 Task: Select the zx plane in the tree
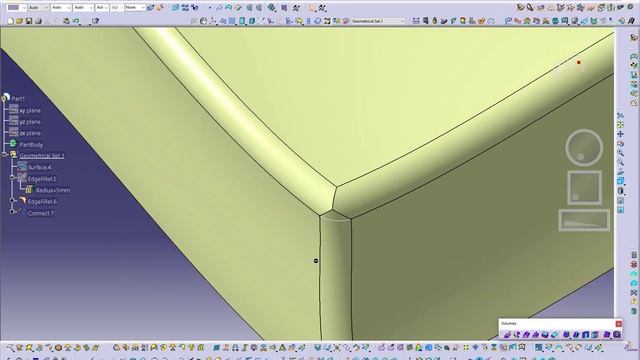30,133
